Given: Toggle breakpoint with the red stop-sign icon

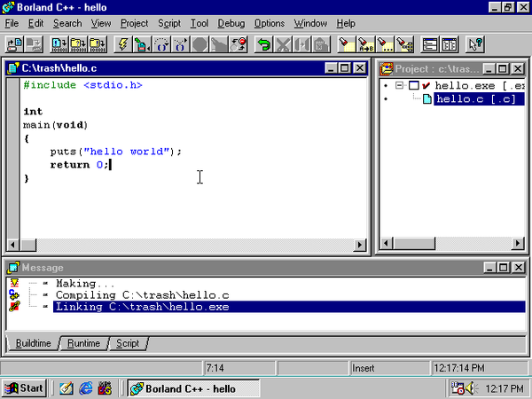Looking at the screenshot, I should (x=239, y=44).
